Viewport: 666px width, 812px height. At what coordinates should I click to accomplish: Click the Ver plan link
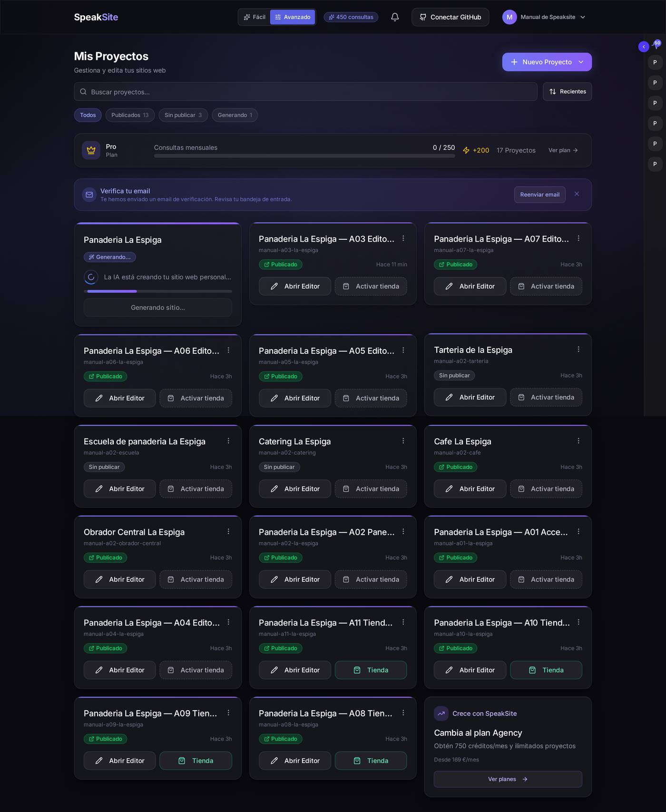coord(563,150)
